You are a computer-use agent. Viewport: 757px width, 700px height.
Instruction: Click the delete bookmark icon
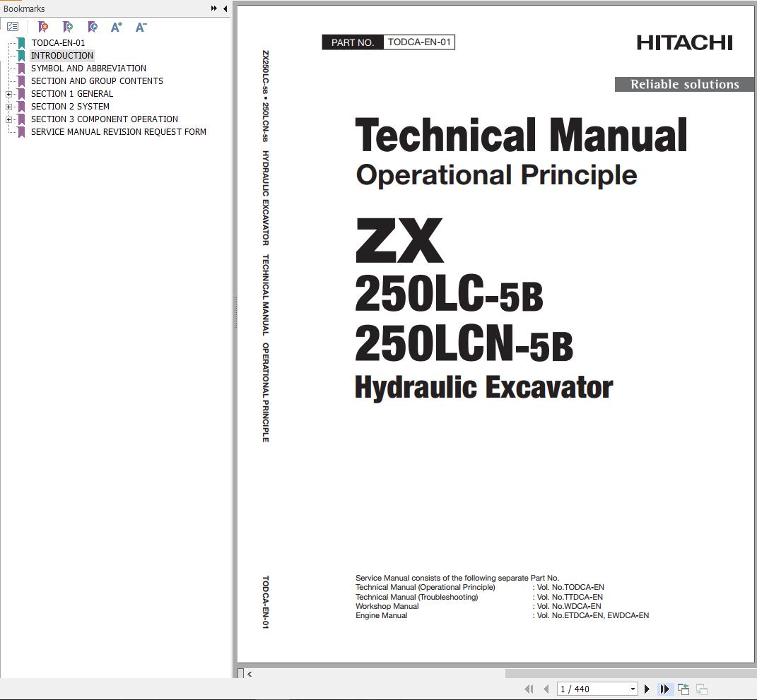click(x=43, y=27)
